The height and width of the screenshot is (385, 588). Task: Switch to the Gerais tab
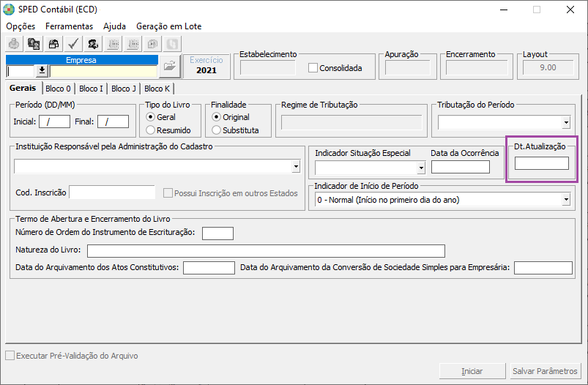[x=23, y=88]
